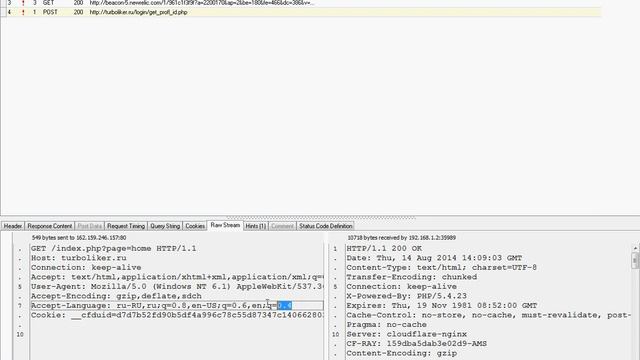Image resolution: width=640 pixels, height=360 pixels.
Task: Click the 'HTTP/1.1 200 OK' response line
Action: (x=384, y=248)
